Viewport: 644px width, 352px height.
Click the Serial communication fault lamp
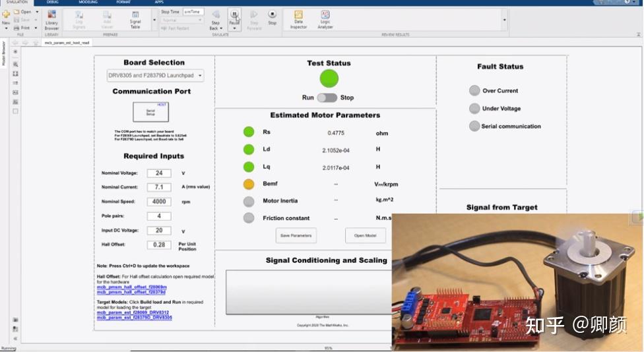474,126
